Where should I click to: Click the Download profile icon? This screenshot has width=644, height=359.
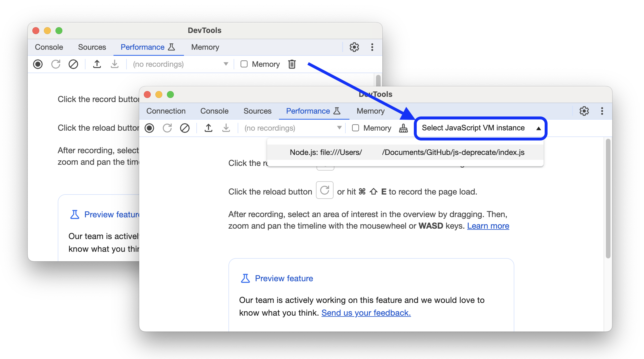(x=226, y=128)
